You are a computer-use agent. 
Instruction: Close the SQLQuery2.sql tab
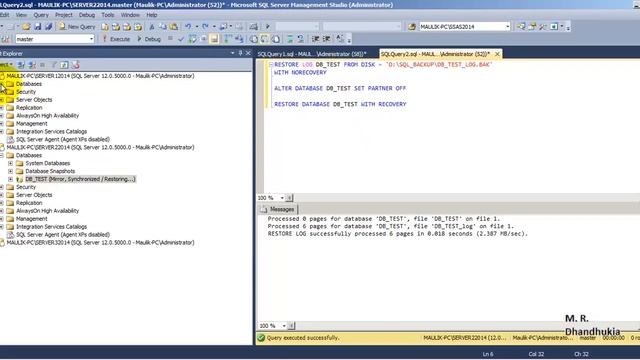[497, 54]
